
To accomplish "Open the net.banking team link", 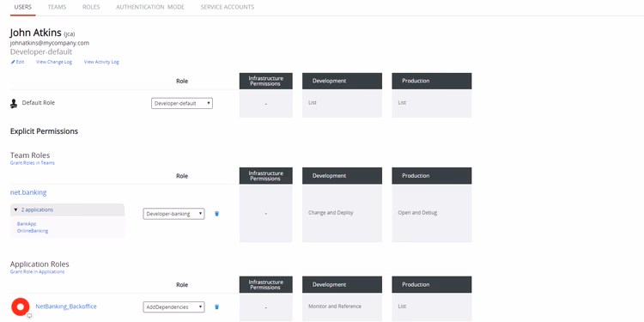I will click(28, 192).
